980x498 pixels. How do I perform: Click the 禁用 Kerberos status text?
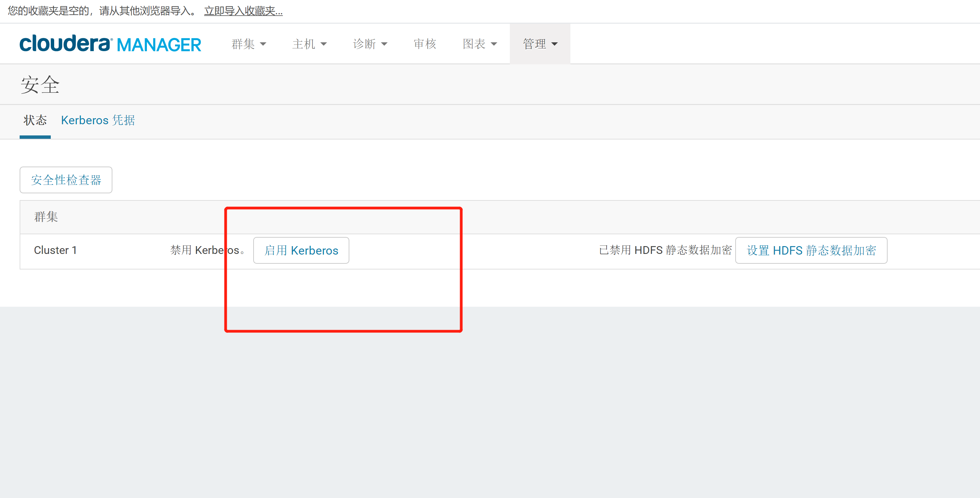207,250
